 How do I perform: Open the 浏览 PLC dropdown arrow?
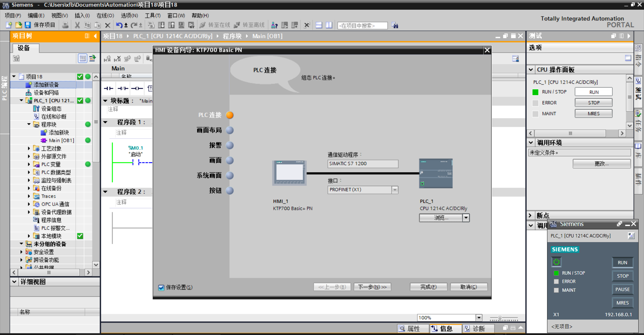pyautogui.click(x=466, y=218)
